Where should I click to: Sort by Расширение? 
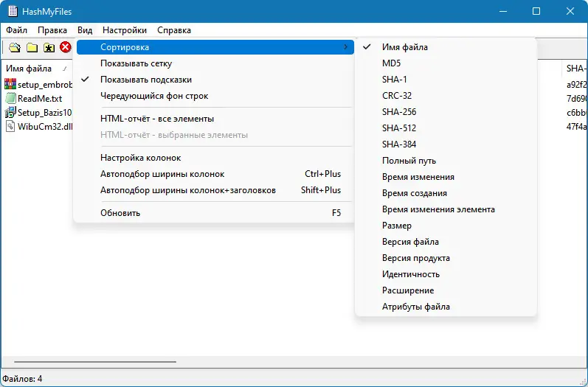[446, 290]
